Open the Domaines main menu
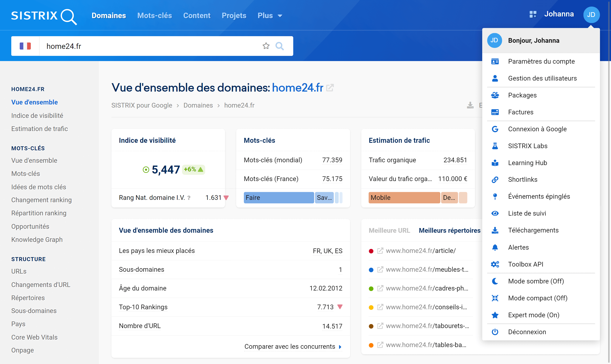Screen dimensions: 611x364 pos(109,15)
